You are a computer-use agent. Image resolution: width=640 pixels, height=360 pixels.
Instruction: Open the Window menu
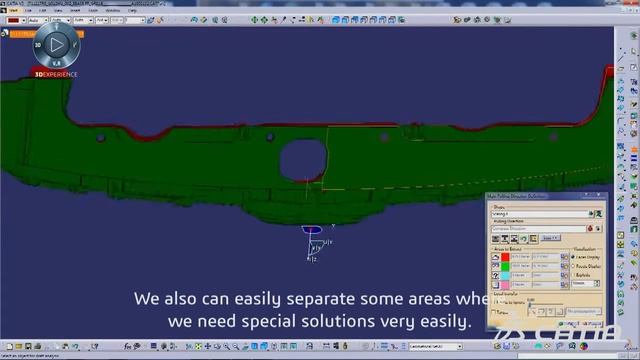click(113, 10)
